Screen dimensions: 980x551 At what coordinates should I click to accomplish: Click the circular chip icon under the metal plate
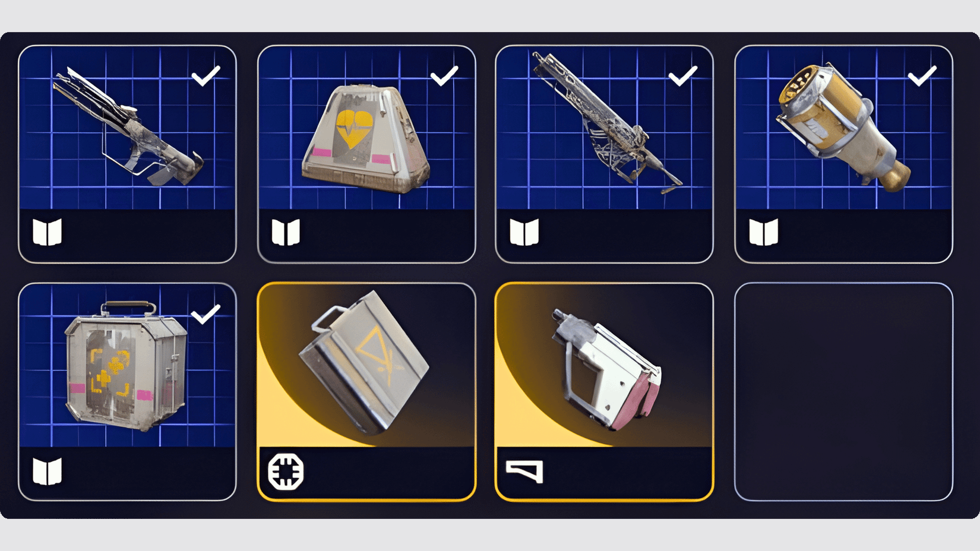(286, 471)
